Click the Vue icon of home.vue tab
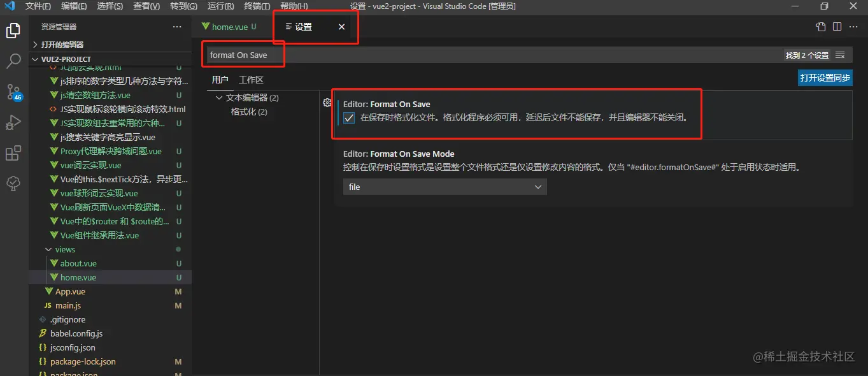Image resolution: width=868 pixels, height=376 pixels. (205, 27)
